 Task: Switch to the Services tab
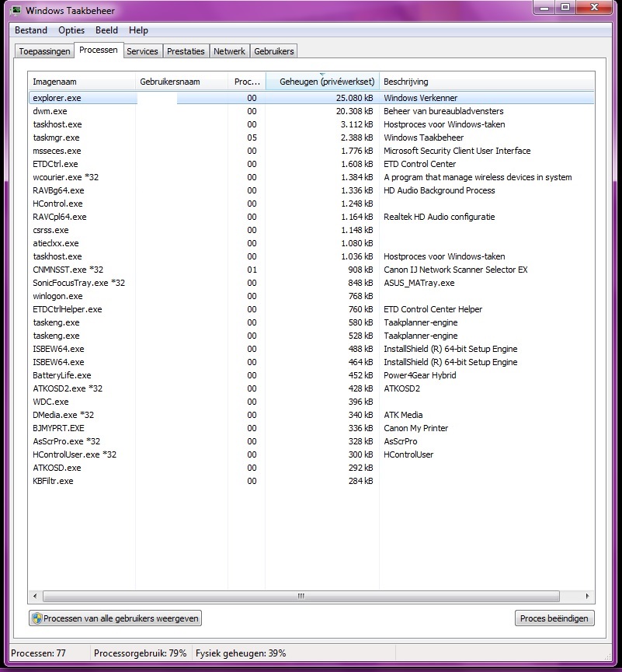point(142,51)
